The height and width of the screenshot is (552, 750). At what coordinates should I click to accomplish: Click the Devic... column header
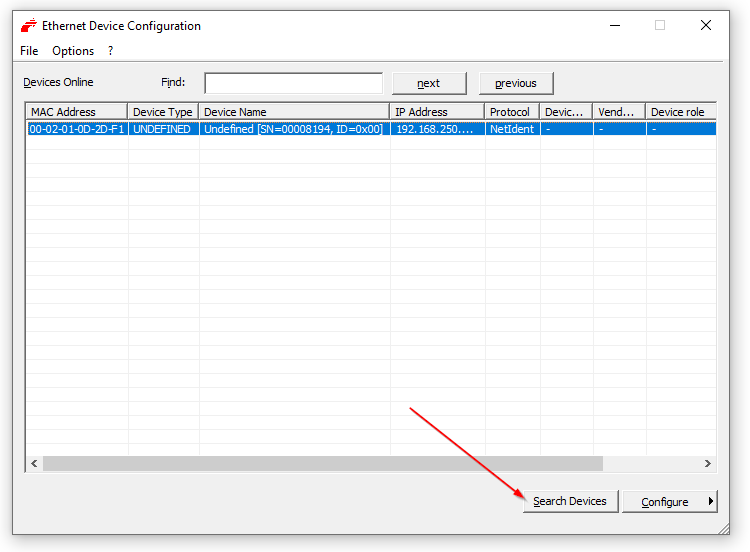click(566, 112)
